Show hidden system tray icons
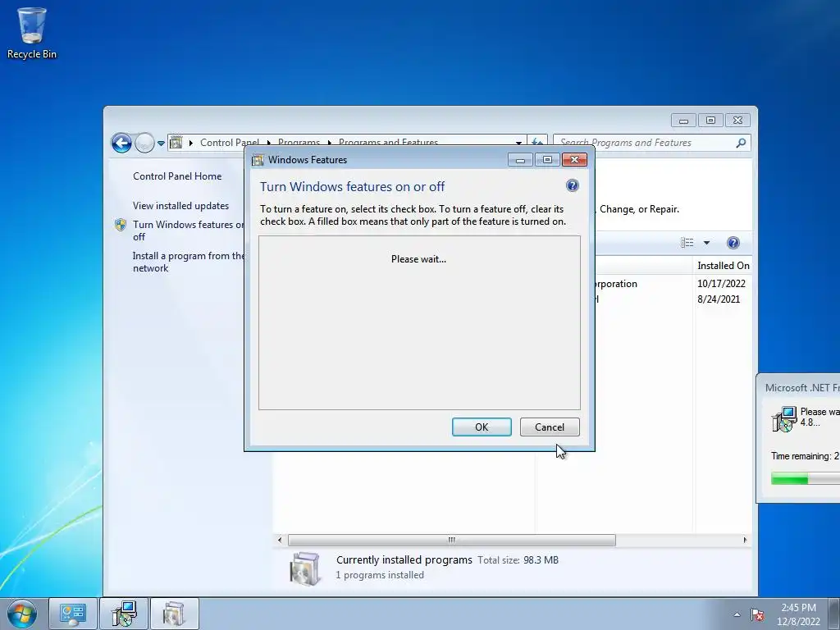 click(737, 614)
